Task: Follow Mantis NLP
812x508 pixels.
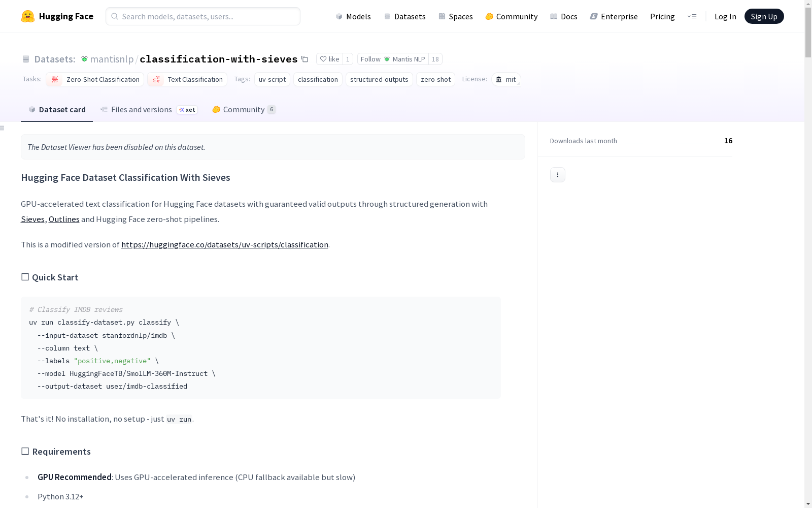Action: coord(393,59)
